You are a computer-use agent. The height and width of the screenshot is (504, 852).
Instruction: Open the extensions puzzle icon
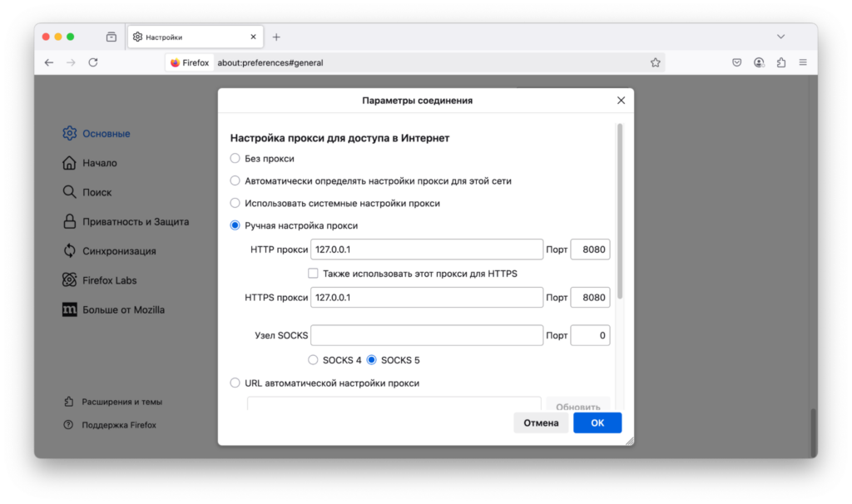[780, 62]
